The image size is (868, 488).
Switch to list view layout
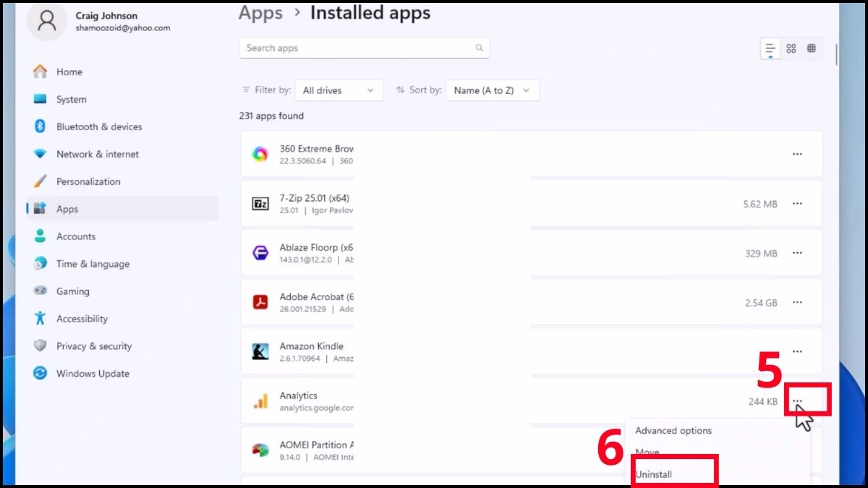[770, 48]
